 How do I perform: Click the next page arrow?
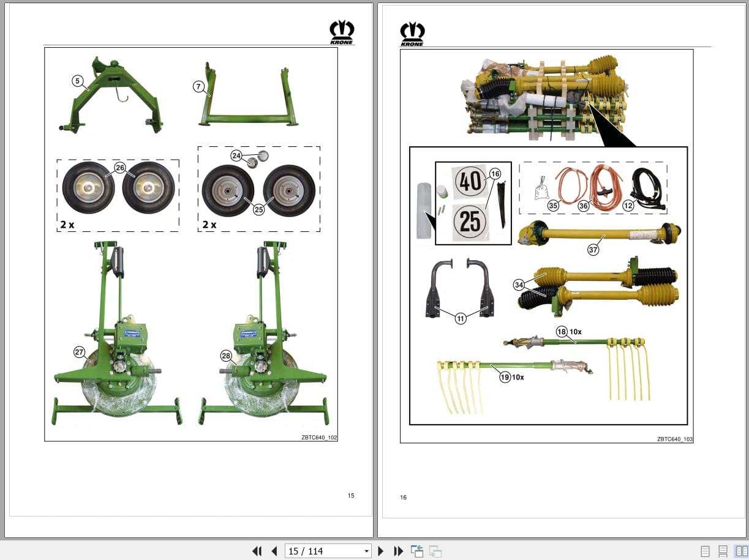click(x=382, y=551)
